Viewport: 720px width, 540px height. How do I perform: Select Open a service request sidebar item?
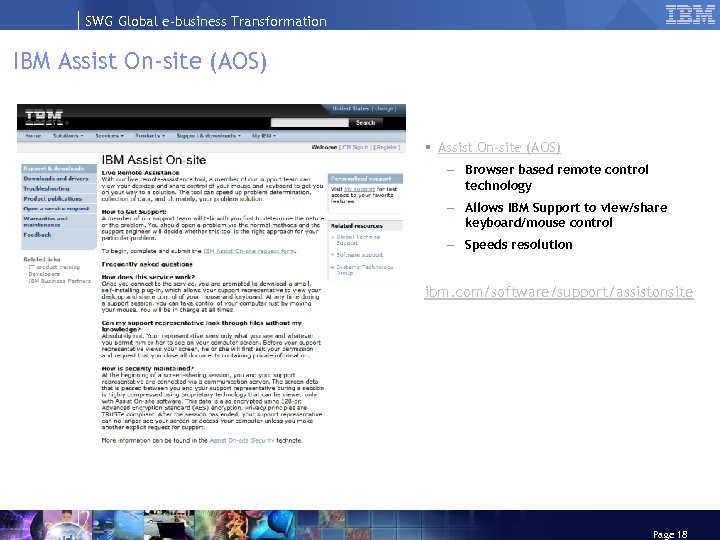[58, 209]
